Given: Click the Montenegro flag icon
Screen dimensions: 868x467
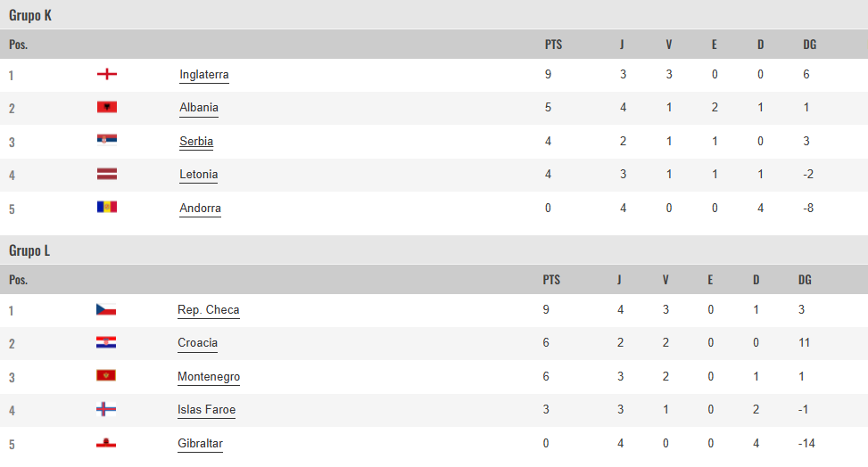Looking at the screenshot, I should click(106, 376).
